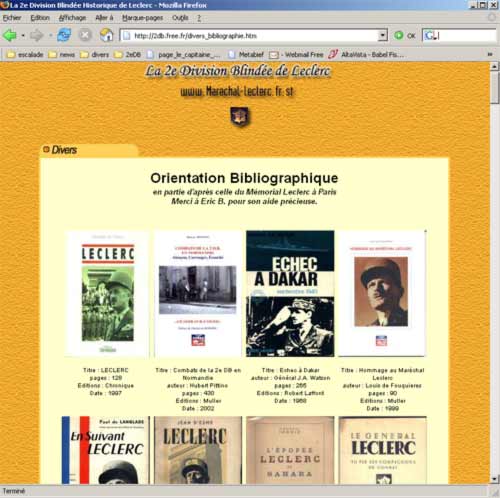
Task: Click the Forward arrow button
Action: [x=36, y=35]
